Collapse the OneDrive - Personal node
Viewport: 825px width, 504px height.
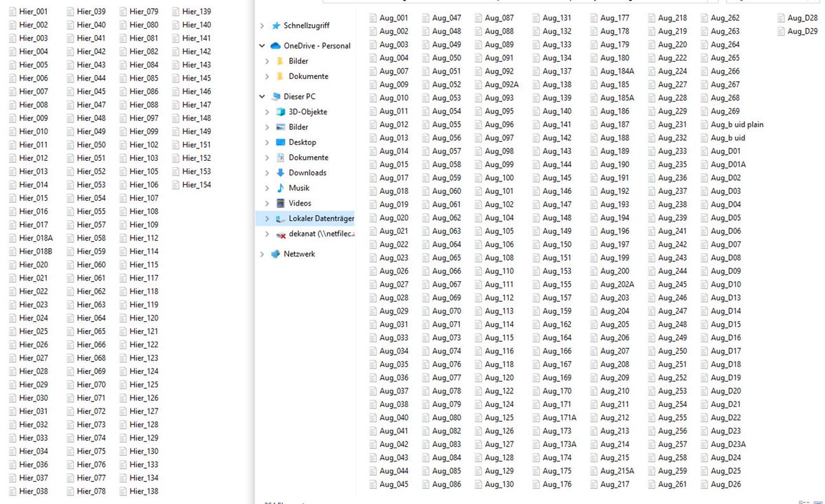[x=262, y=46]
